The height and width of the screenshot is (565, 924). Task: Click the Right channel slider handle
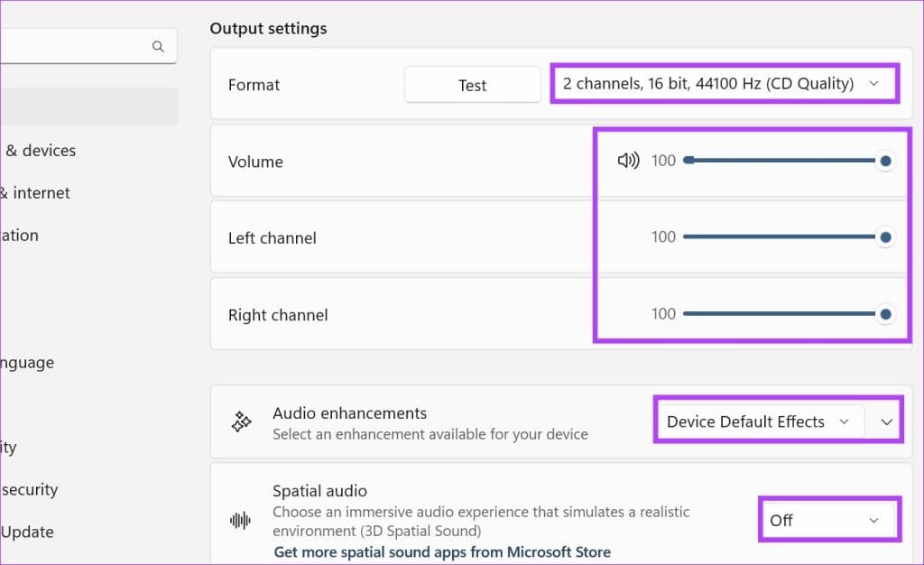click(885, 314)
